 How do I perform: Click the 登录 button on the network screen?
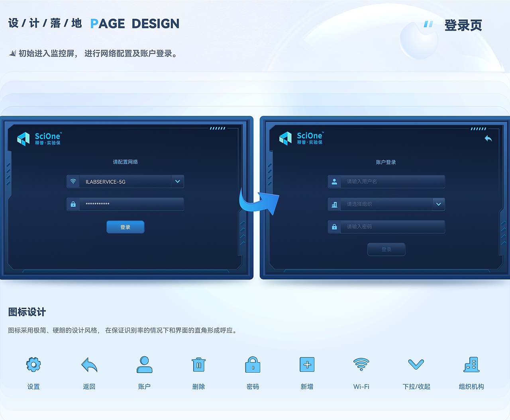(x=125, y=227)
